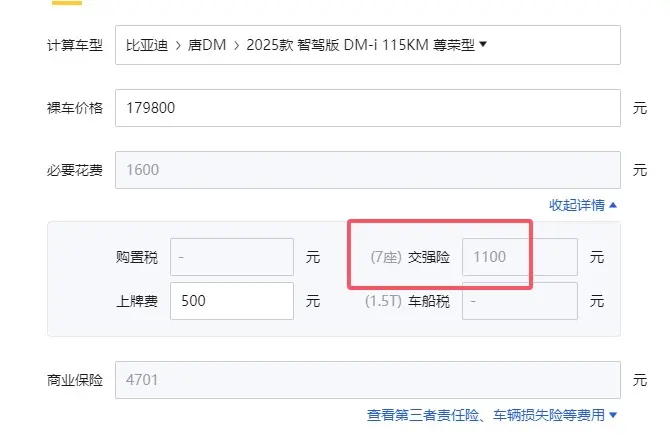The height and width of the screenshot is (447, 670).
Task: Click the 购置税 amount field
Action: click(x=232, y=257)
